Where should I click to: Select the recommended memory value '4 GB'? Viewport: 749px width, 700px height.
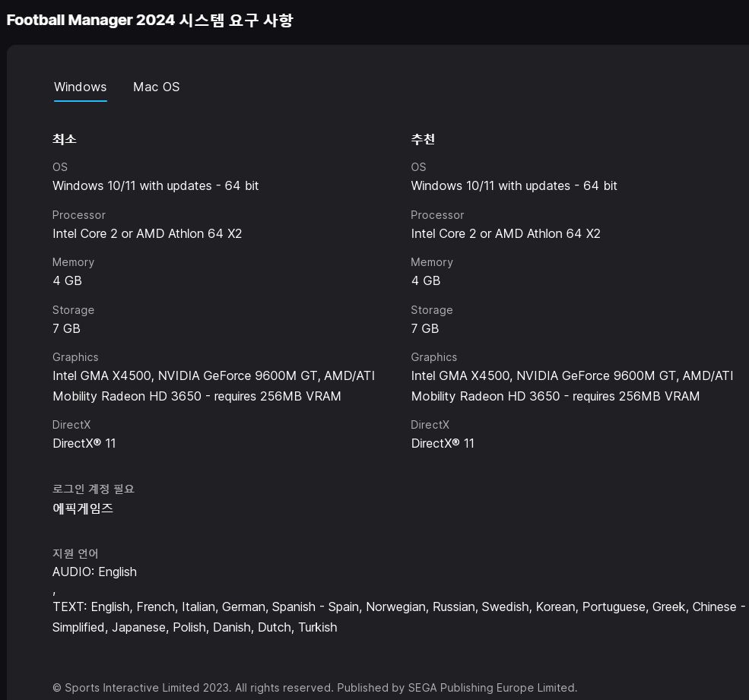pyautogui.click(x=426, y=280)
